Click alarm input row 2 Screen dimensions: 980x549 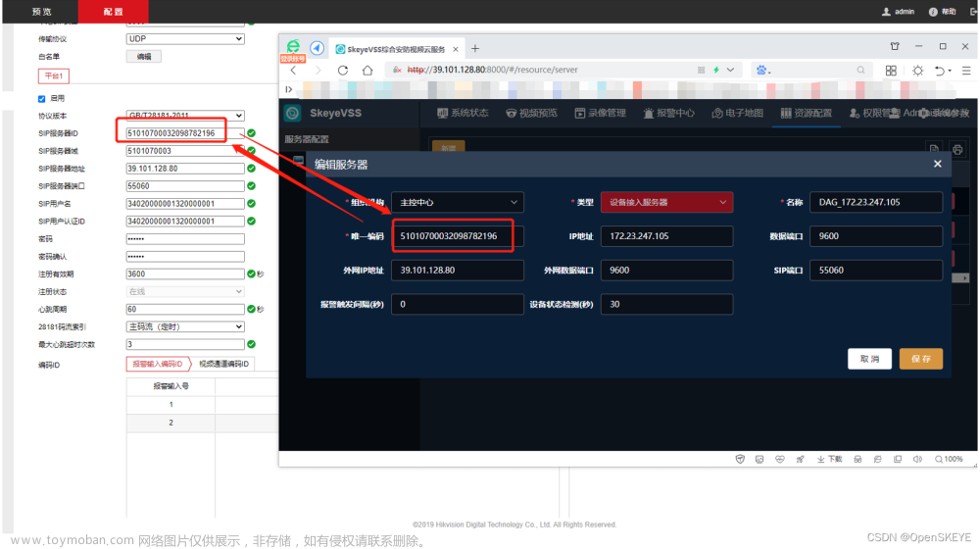[202, 423]
